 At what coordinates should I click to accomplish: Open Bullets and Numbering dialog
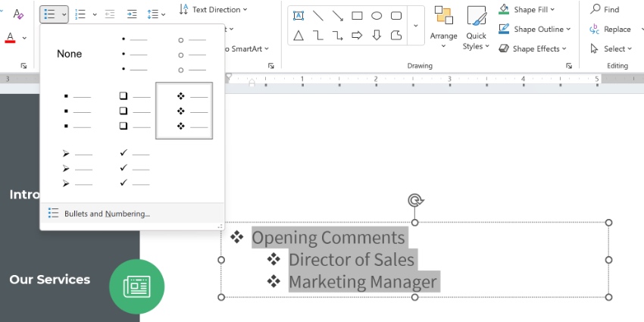point(133,213)
